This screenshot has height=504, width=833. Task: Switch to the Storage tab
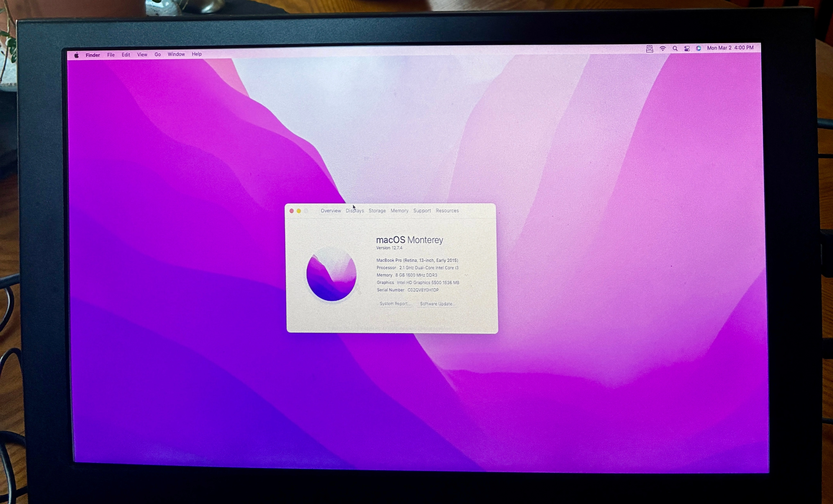377,211
